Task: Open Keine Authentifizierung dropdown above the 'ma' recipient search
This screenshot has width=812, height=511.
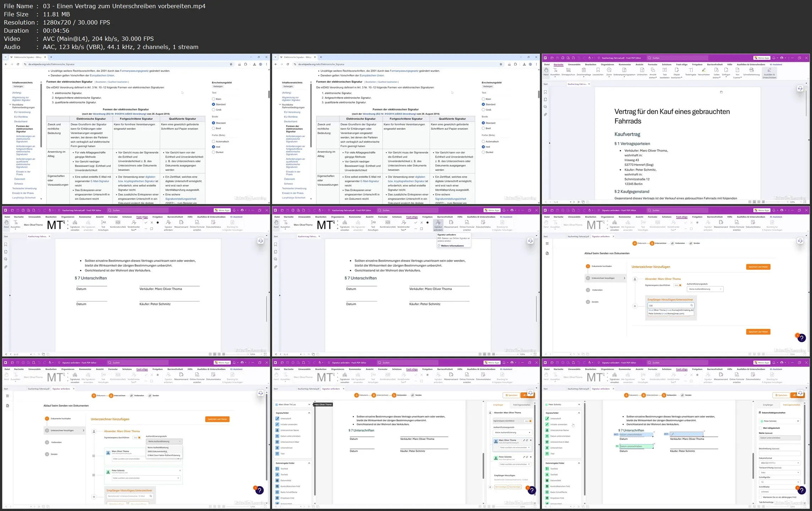Action: tap(705, 289)
